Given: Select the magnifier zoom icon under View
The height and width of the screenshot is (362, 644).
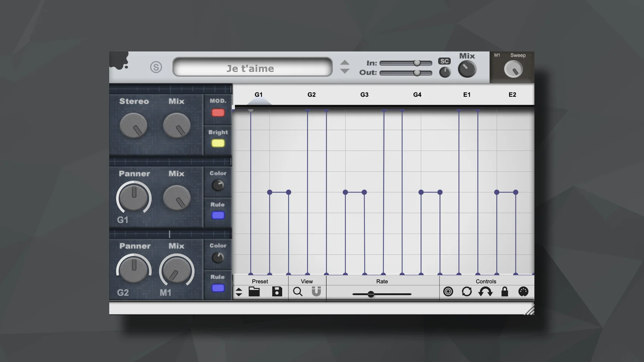Looking at the screenshot, I should (298, 292).
